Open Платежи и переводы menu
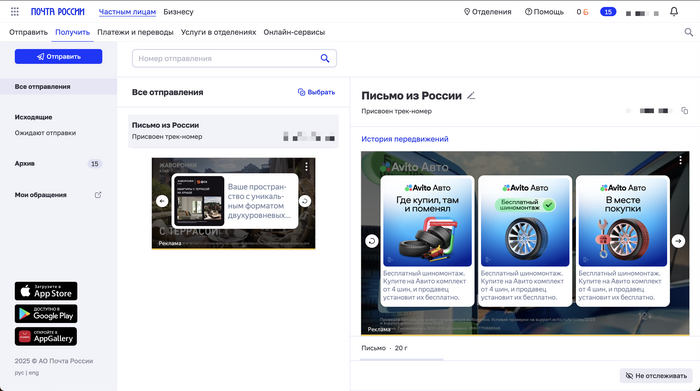 click(135, 32)
